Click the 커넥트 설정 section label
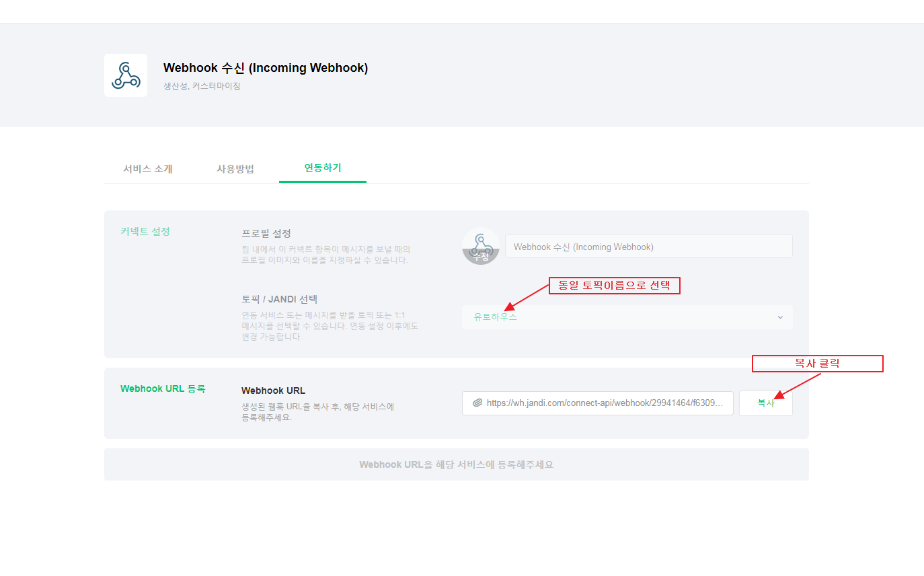The width and height of the screenshot is (924, 576). (x=145, y=231)
